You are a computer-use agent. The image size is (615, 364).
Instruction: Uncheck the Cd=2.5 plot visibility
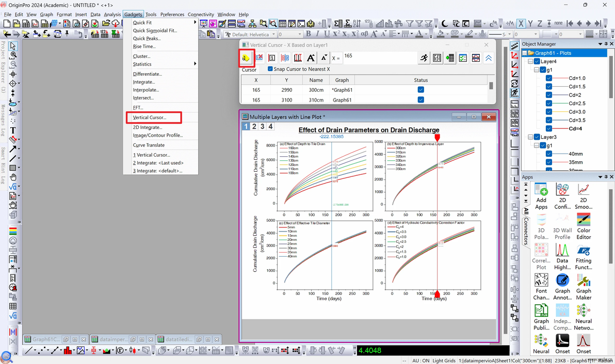coord(549,104)
